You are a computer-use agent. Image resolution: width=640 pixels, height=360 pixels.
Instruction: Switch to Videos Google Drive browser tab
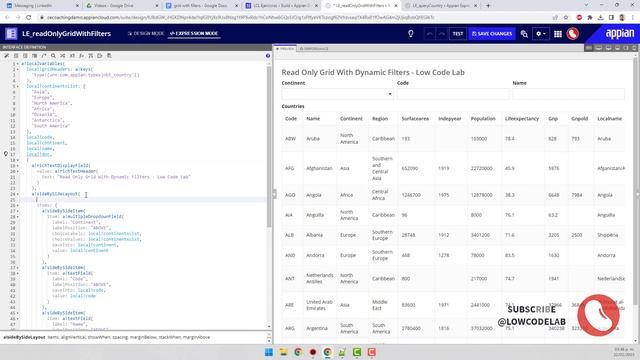click(121, 6)
